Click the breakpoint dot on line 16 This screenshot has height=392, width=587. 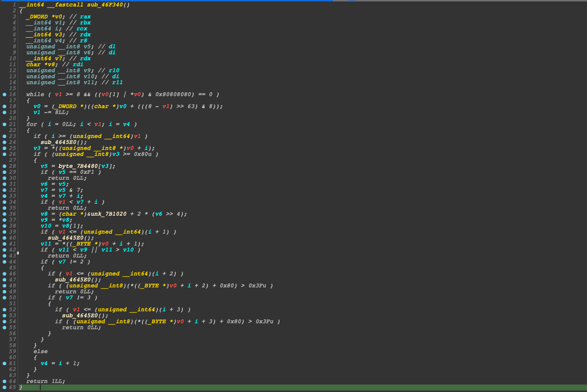(x=4, y=95)
